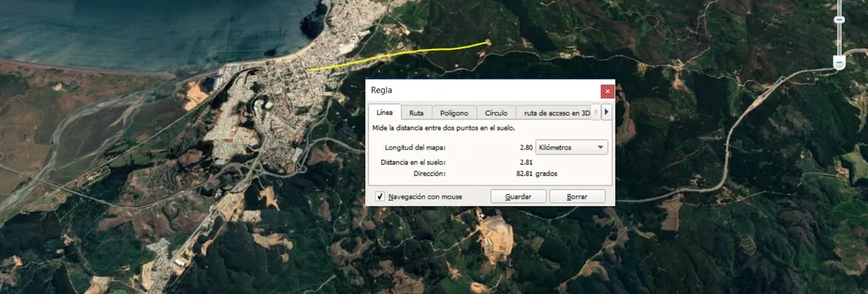Switch to the Ruta tab
The width and height of the screenshot is (868, 294).
click(416, 112)
